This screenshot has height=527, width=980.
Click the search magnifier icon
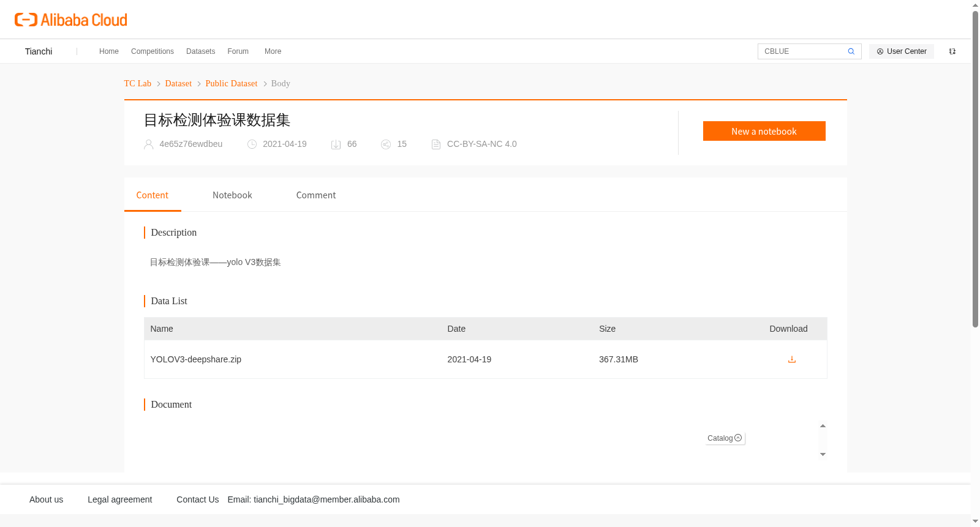click(851, 51)
